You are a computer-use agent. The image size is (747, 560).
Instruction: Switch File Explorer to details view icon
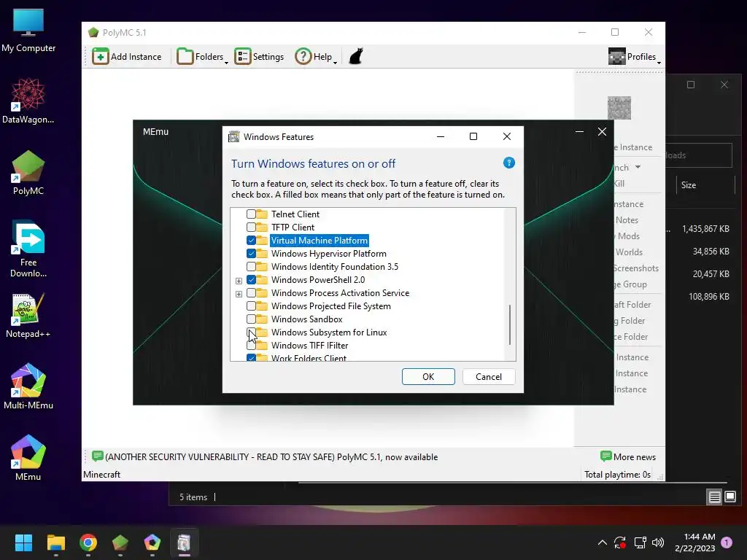point(715,497)
